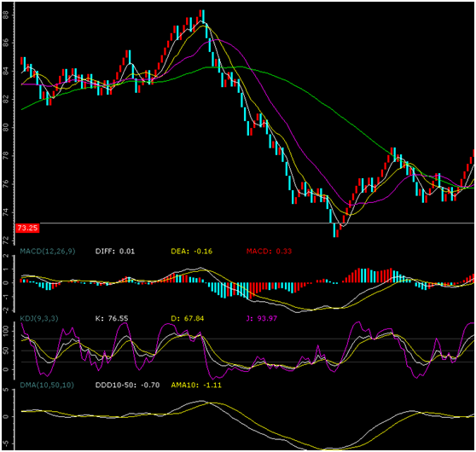
Task: Click the red 73.25 price label
Action: (x=27, y=228)
